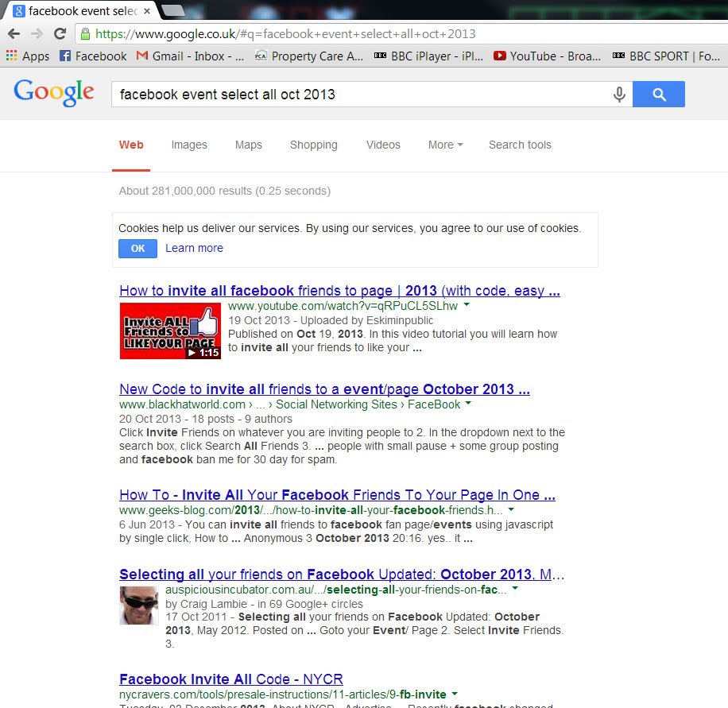728x708 pixels.
Task: Click the www.youtube.com/watch?v=qRPuCL5SLhw URL text
Action: (x=343, y=306)
